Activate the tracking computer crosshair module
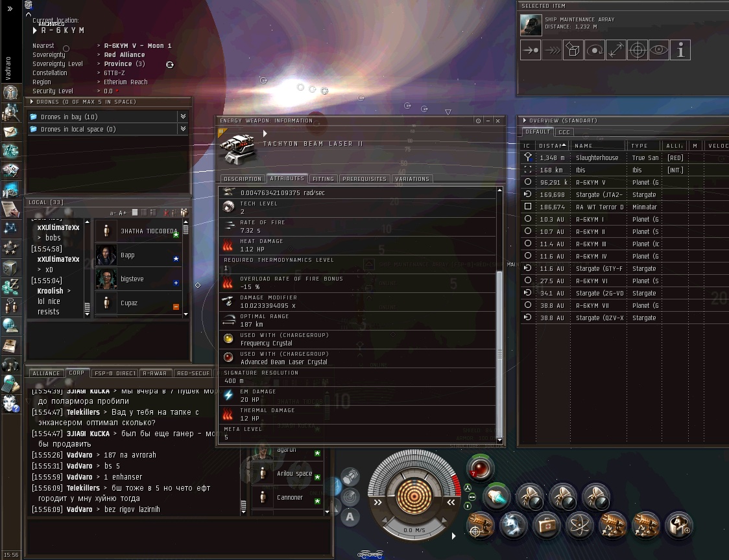729x560 pixels. [480, 526]
